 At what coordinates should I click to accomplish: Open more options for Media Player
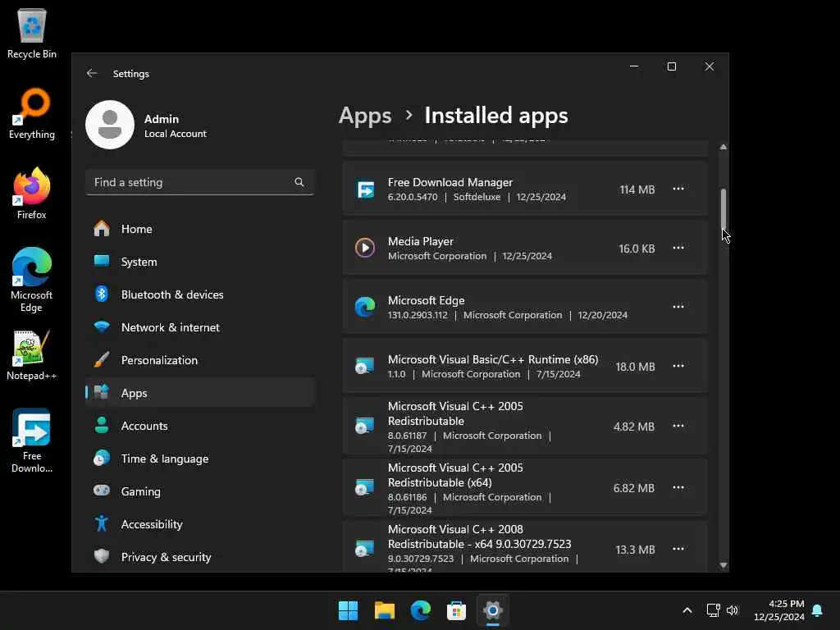[678, 248]
